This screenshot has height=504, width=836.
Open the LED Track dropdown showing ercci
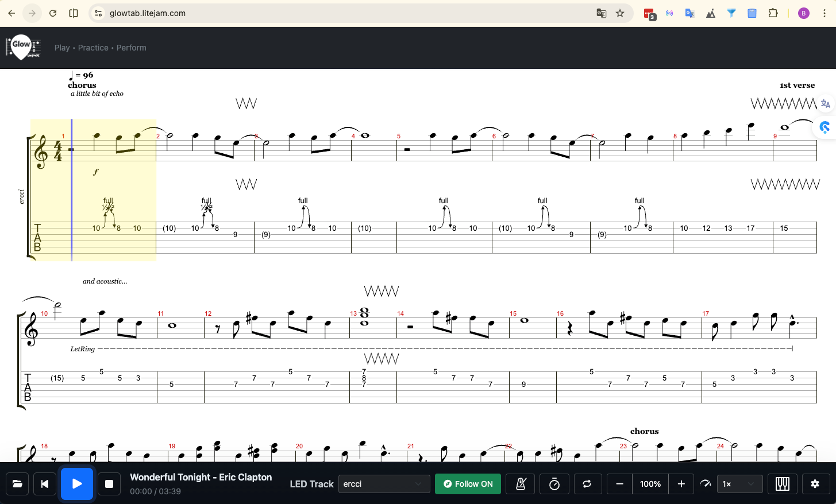pos(384,484)
